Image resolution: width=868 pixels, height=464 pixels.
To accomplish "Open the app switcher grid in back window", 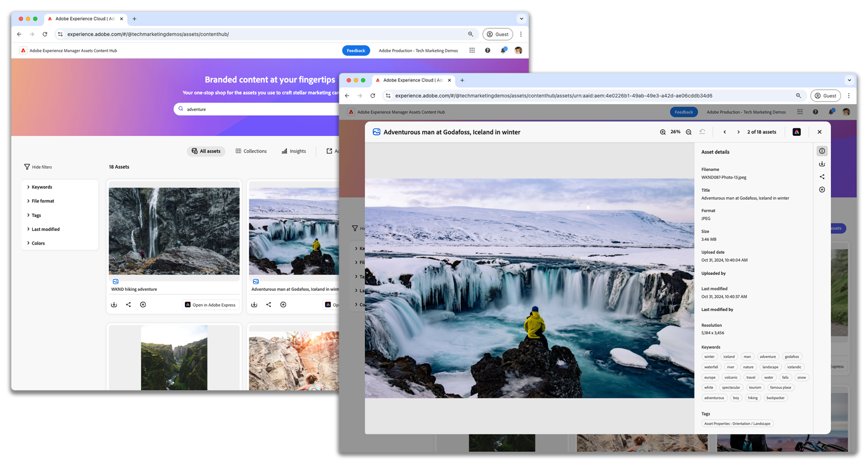I will click(x=472, y=51).
